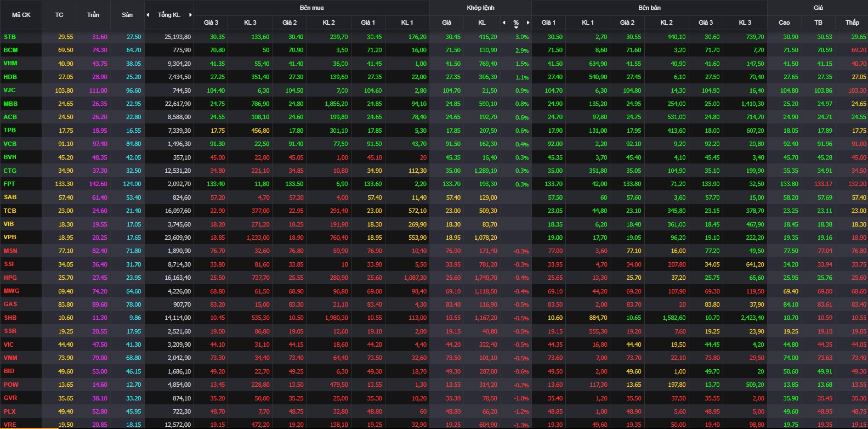Select the GAS ticker
This screenshot has height=429, width=868.
click(10, 304)
